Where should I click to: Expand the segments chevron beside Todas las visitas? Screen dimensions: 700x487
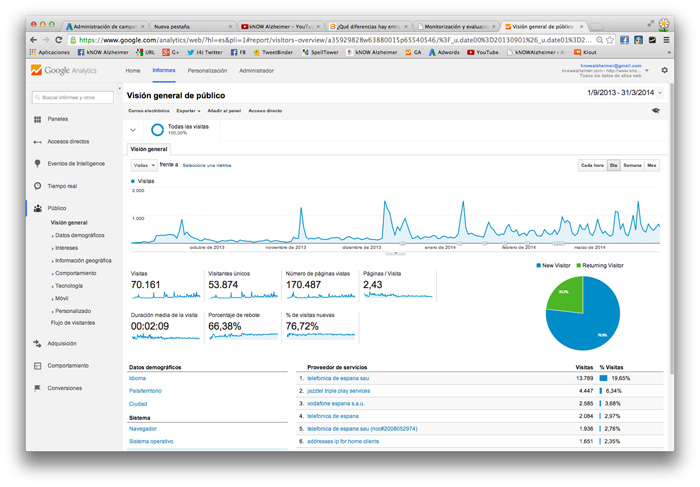[133, 130]
